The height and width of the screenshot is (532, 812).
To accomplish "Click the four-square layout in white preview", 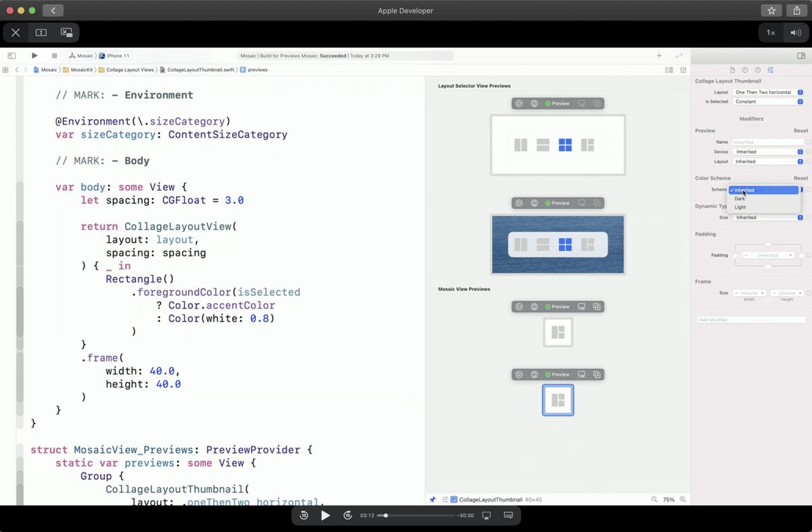I will tap(565, 145).
